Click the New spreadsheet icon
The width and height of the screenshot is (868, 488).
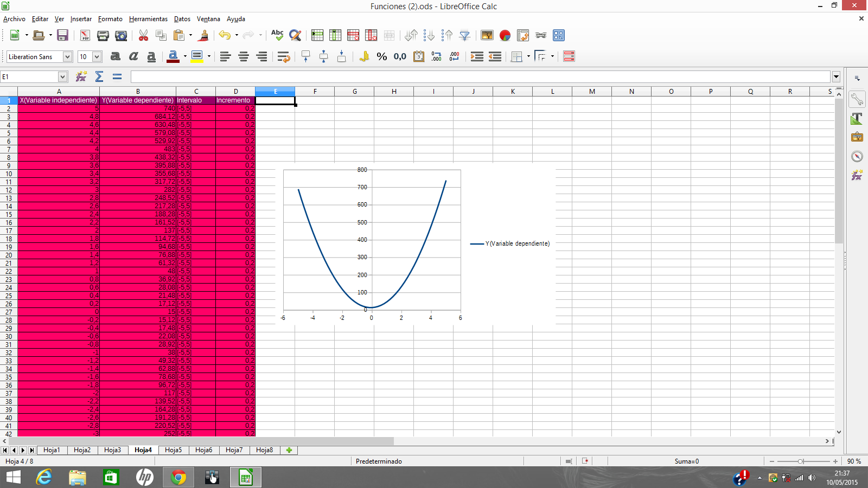pos(15,35)
